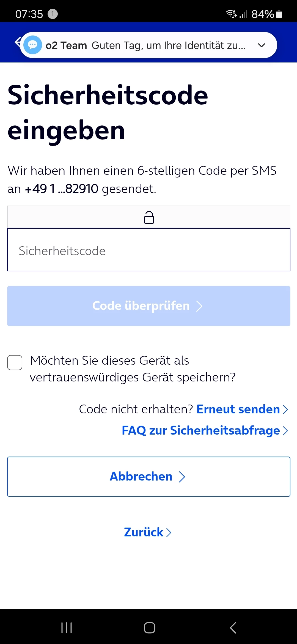Tap the back arrow behind notification banner

[x=17, y=42]
